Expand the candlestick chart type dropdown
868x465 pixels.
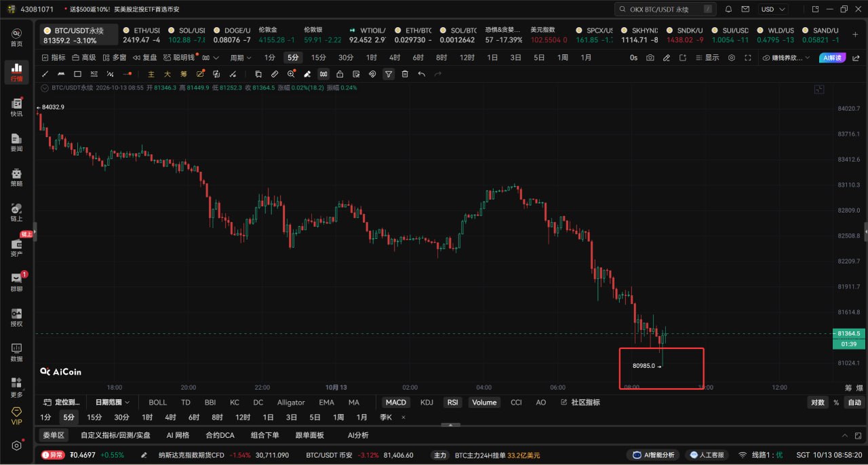216,58
